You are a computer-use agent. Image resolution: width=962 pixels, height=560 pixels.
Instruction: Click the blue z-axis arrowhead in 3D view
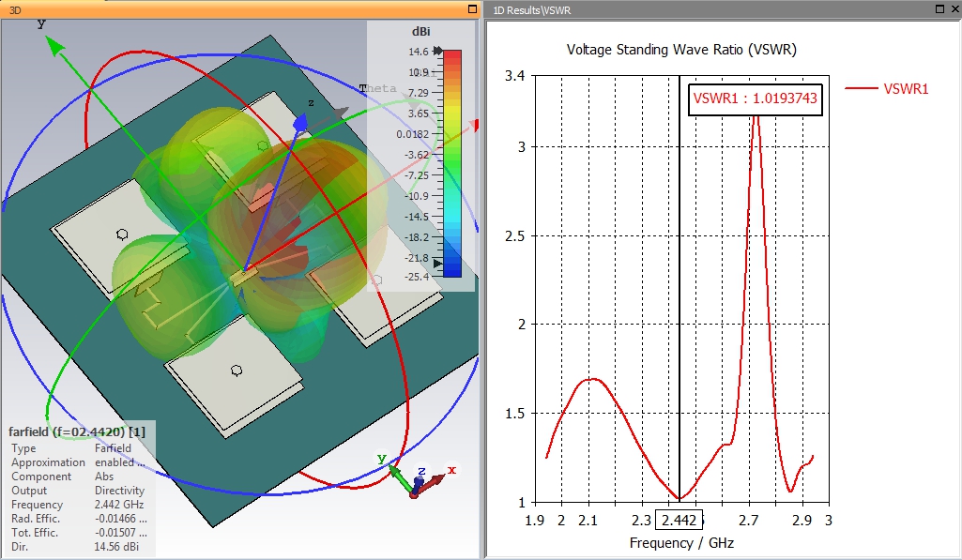click(x=300, y=123)
